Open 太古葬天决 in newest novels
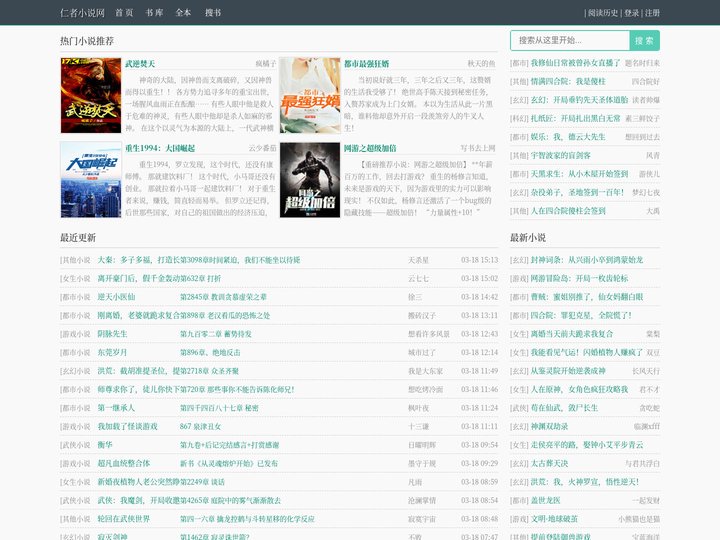 pos(549,463)
